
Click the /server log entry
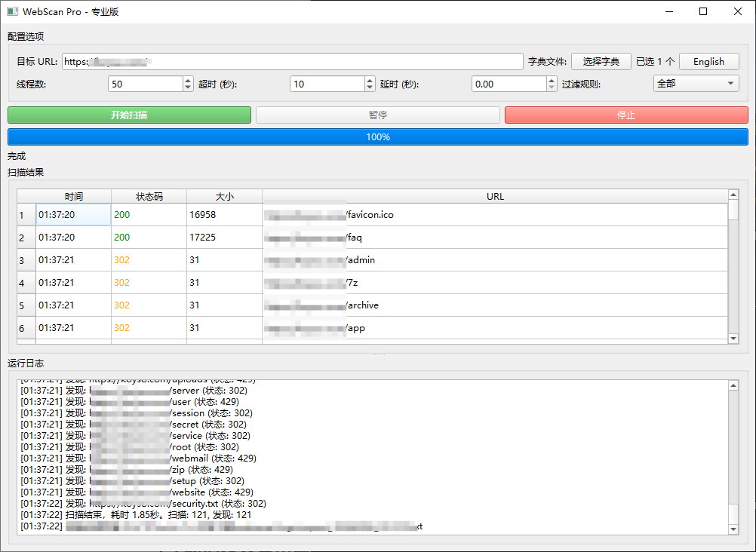click(134, 391)
